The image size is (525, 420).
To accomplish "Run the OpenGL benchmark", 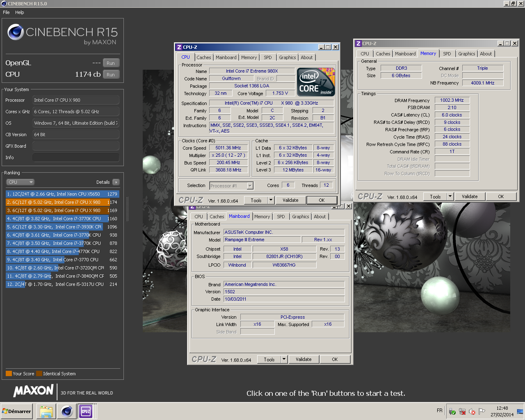I will click(x=111, y=63).
